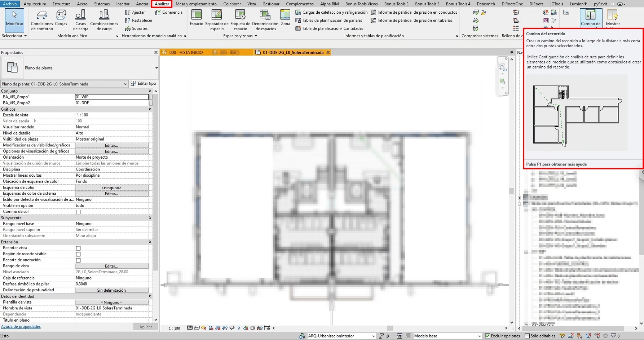Expand the Modelo base dropdown
Screen dimensions: 644x340
click(x=479, y=336)
